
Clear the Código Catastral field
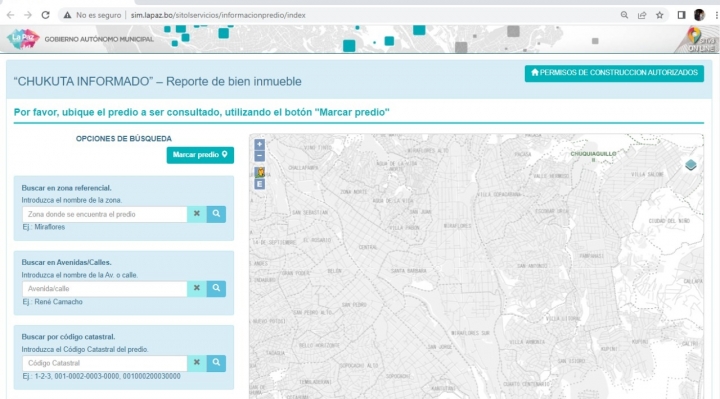[x=197, y=363]
